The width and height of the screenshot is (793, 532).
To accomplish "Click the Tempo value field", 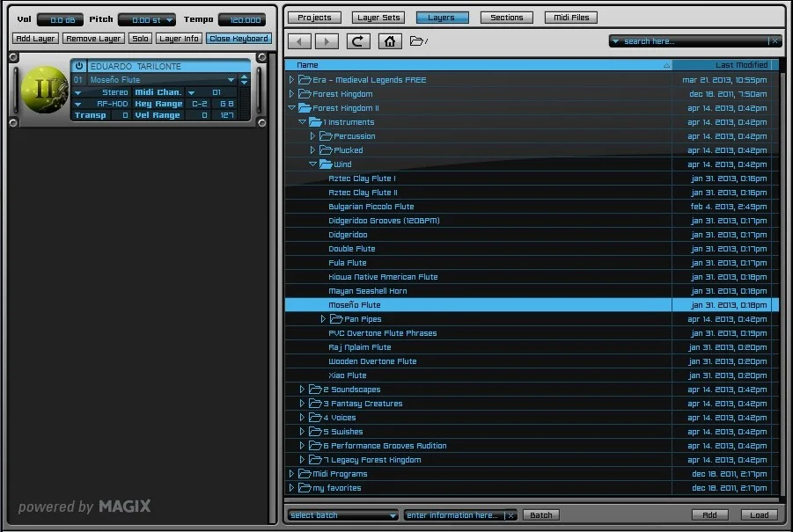I will pyautogui.click(x=242, y=20).
